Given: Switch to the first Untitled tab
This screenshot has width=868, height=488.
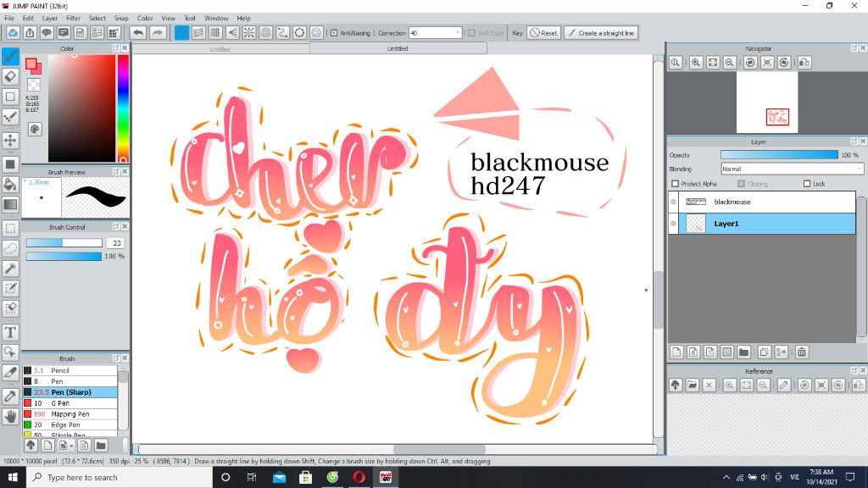Looking at the screenshot, I should click(220, 49).
